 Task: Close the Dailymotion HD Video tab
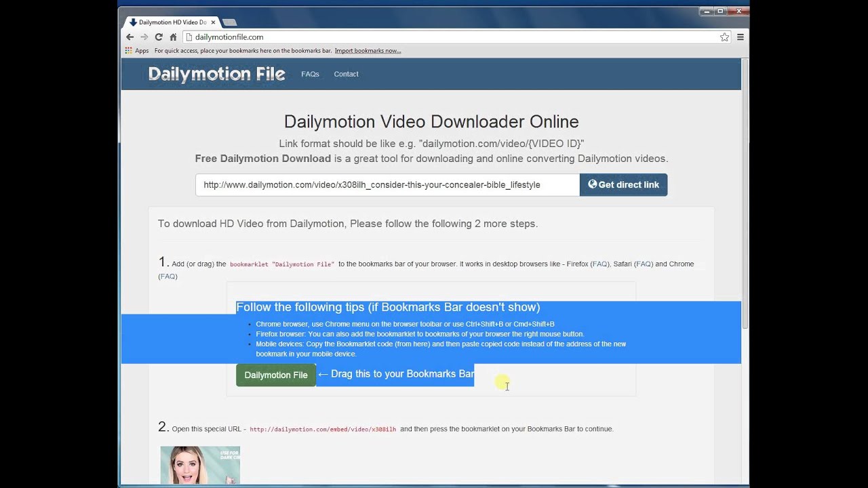pyautogui.click(x=213, y=22)
